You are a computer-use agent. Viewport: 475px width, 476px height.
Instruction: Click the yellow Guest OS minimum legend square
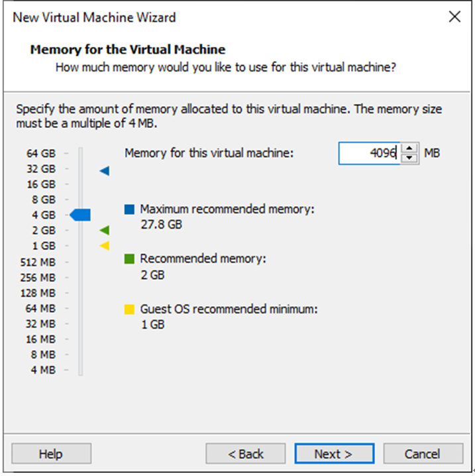[129, 309]
